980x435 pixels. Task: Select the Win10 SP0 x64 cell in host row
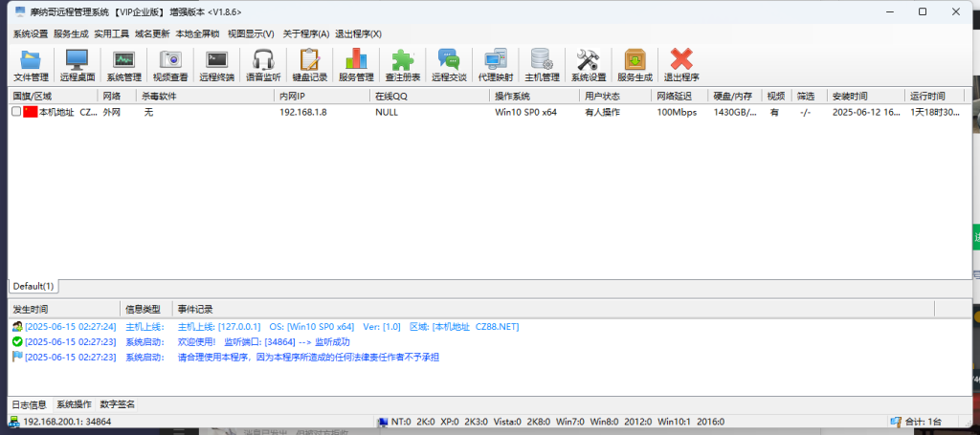pyautogui.click(x=525, y=113)
